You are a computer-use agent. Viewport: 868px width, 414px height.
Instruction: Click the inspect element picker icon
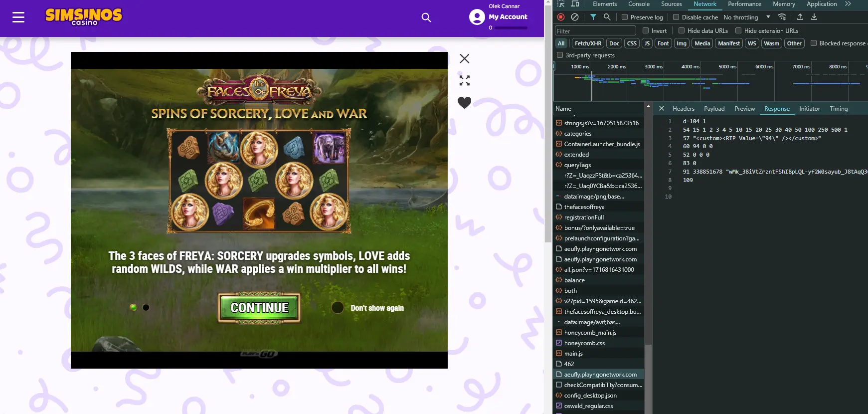[x=561, y=4]
